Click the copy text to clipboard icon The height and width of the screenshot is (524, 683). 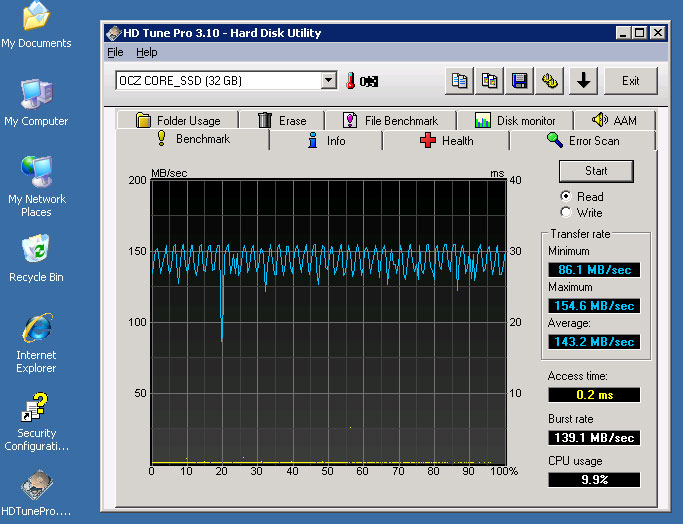coord(459,81)
